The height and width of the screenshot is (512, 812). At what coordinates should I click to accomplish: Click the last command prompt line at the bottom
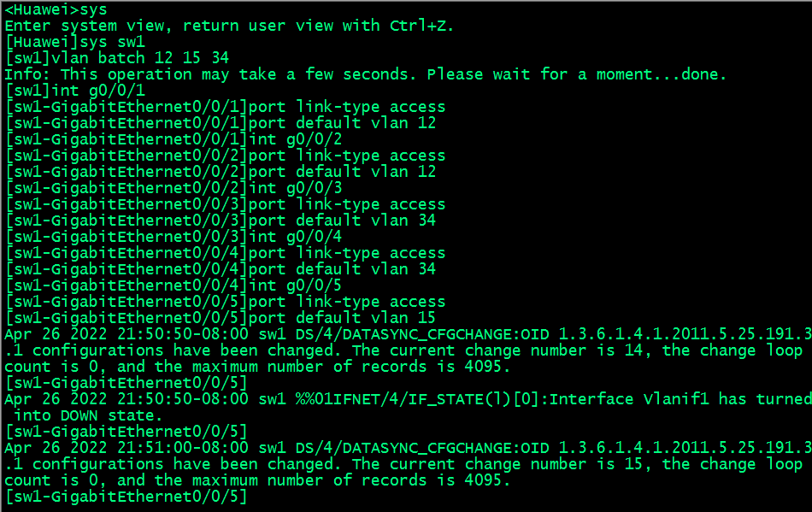pos(126,497)
